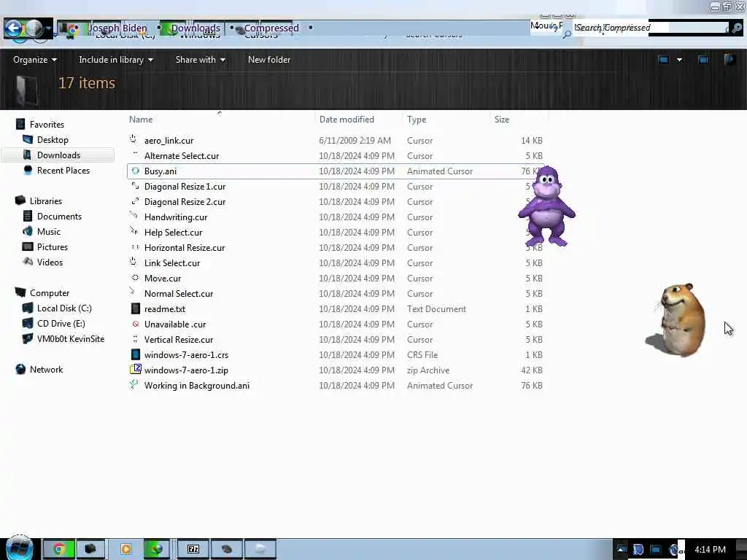Open the Music library

click(49, 231)
